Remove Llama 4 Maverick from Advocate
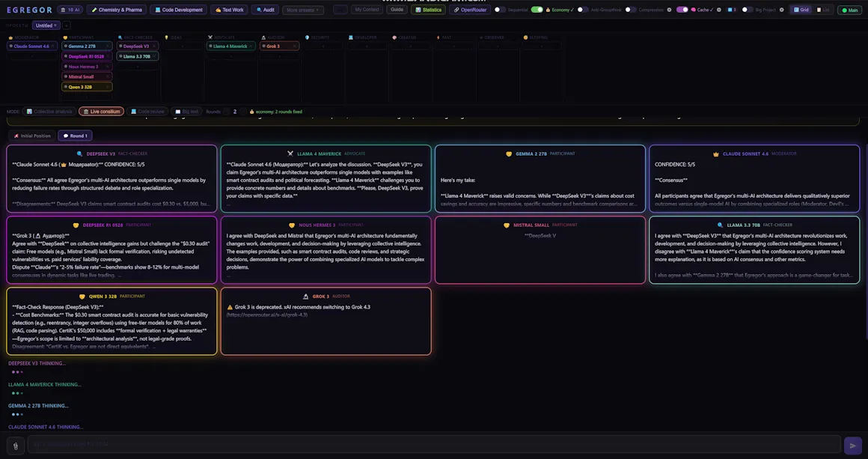 pyautogui.click(x=251, y=46)
